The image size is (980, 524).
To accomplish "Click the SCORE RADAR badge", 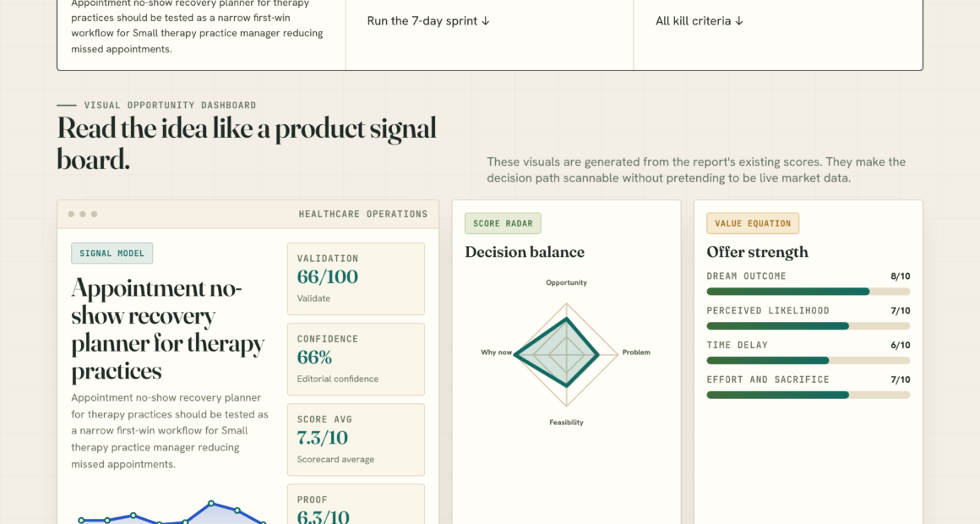I will point(503,223).
